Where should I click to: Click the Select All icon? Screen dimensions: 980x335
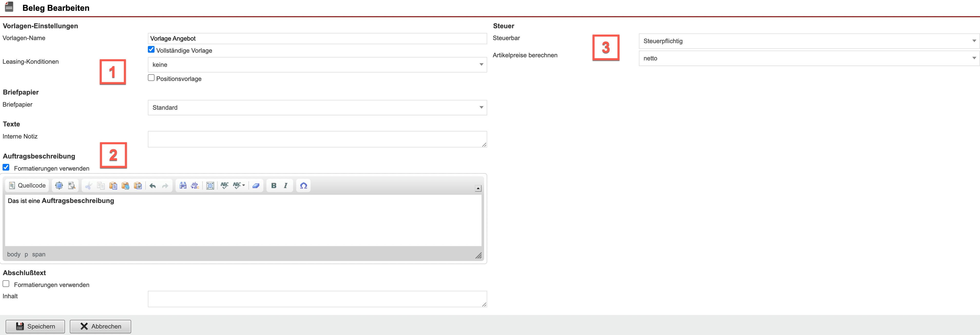(x=210, y=185)
